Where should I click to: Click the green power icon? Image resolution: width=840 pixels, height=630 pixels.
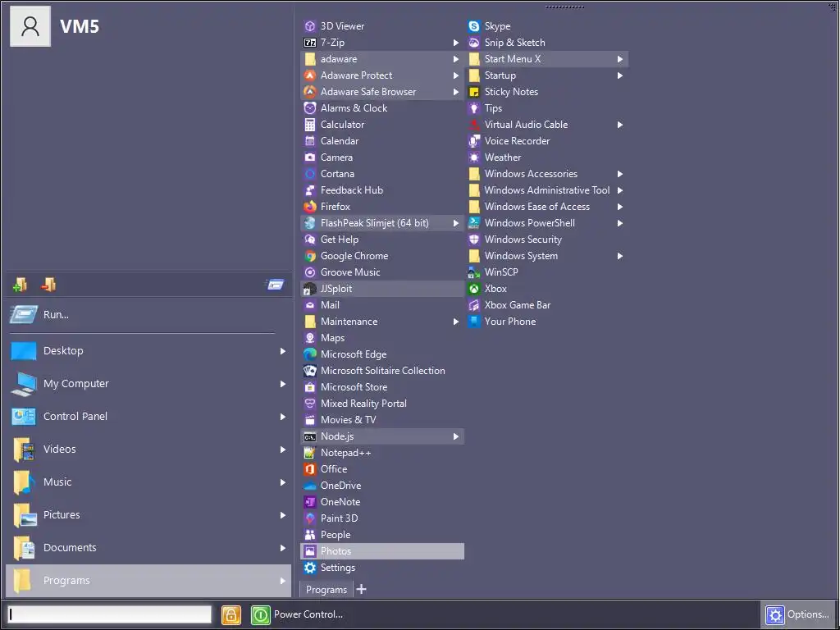260,614
